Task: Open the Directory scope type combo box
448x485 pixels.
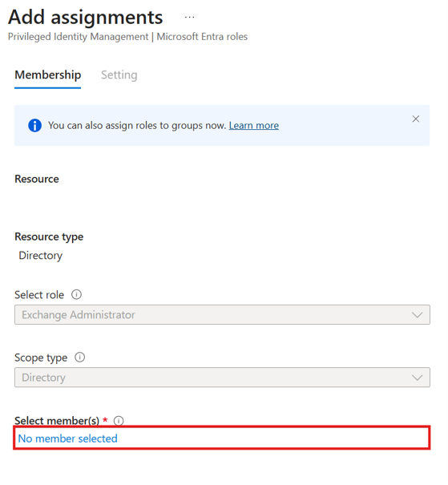Action: [x=222, y=377]
